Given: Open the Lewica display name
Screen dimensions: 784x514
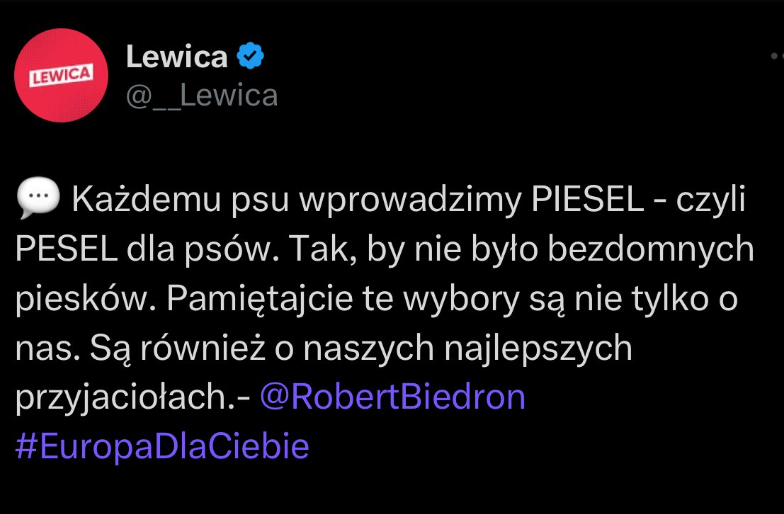Looking at the screenshot, I should click(x=176, y=57).
